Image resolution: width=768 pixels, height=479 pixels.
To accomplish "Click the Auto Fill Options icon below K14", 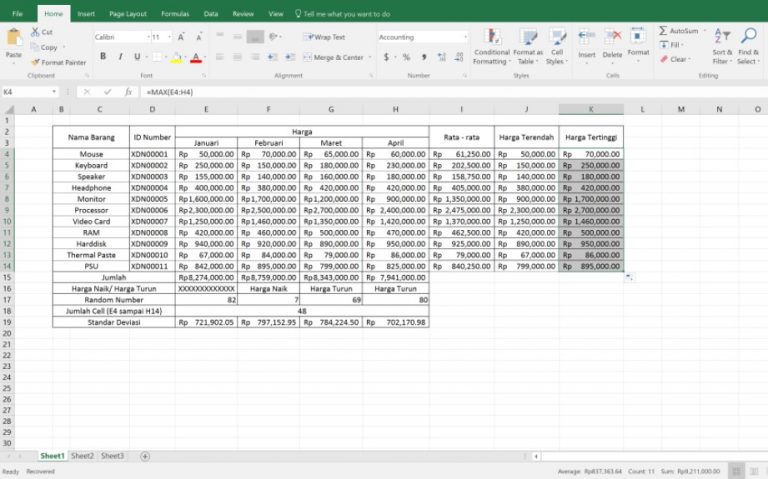I will point(629,278).
